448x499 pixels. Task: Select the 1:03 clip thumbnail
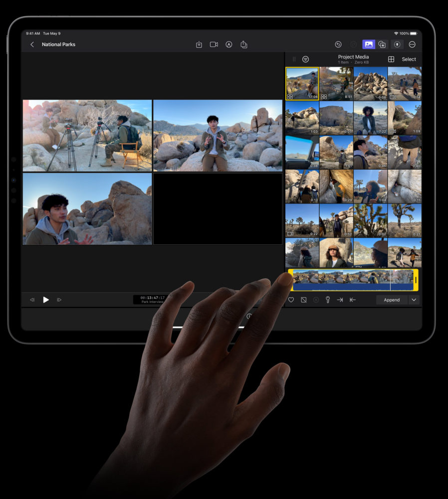click(302, 118)
